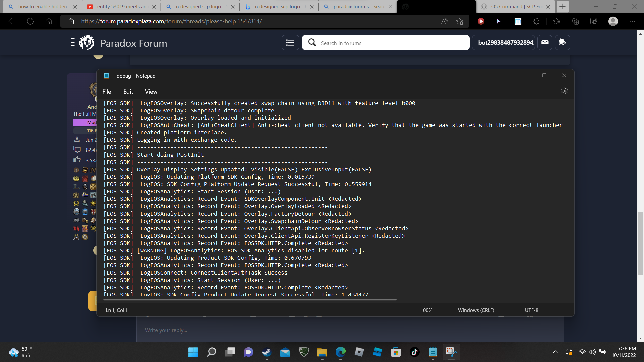Open the forum list icon beside search
Screen dimensions: 644x362
pos(290,42)
